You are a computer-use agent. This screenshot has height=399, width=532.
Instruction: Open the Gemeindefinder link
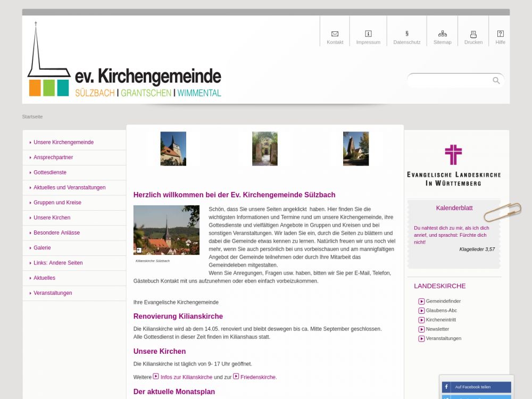point(443,302)
